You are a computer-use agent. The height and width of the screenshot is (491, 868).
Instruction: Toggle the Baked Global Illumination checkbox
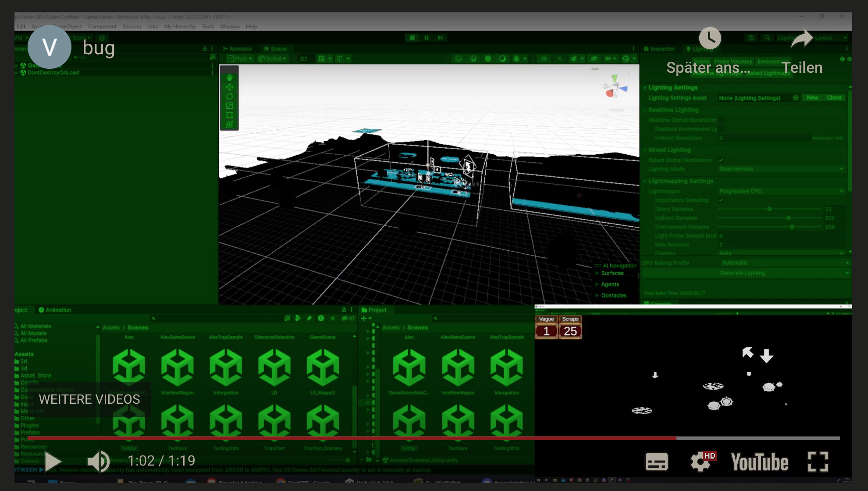721,160
